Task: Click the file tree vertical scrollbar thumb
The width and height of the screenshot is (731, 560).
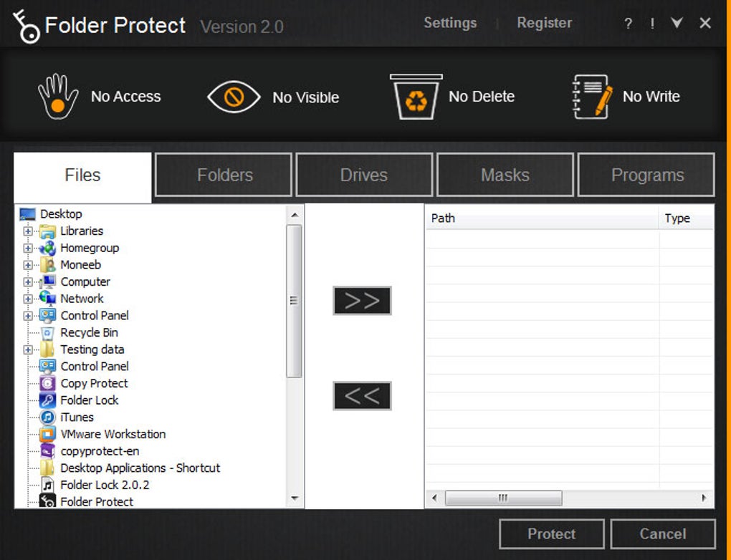Action: 294,301
